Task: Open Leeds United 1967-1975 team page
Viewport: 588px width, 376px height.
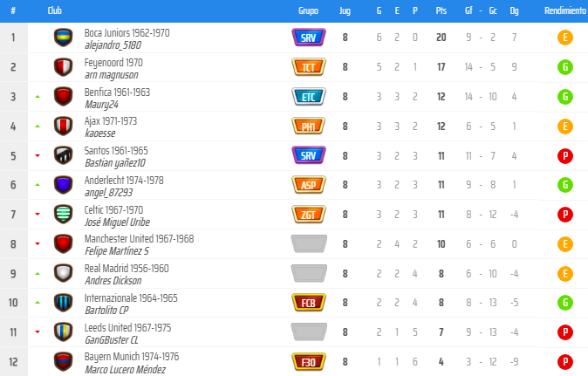Action: (127, 328)
